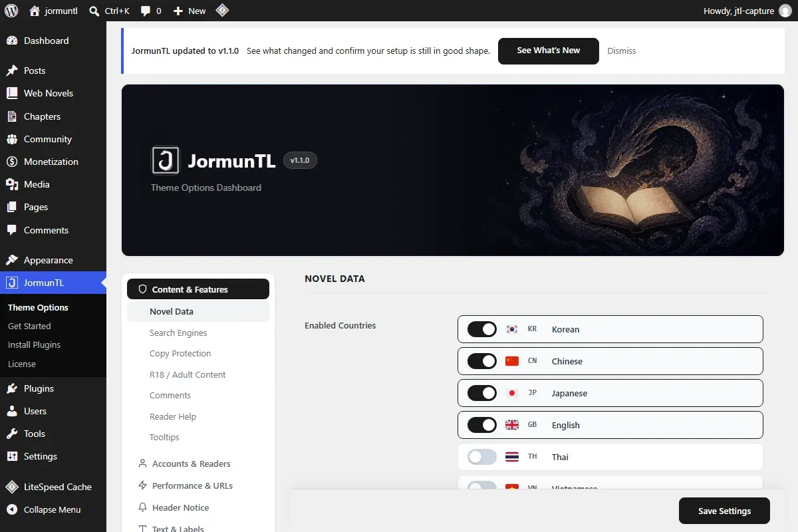Expand the Performance & URLs section

pyautogui.click(x=198, y=485)
